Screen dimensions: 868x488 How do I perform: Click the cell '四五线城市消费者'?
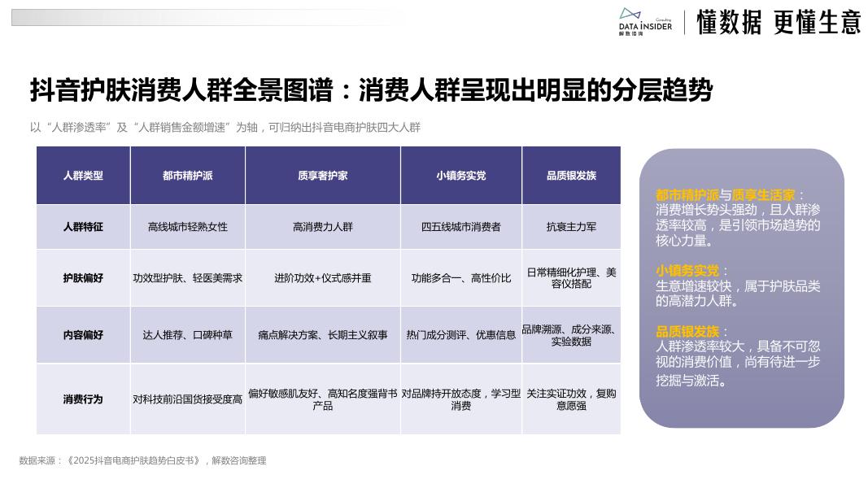tap(461, 227)
